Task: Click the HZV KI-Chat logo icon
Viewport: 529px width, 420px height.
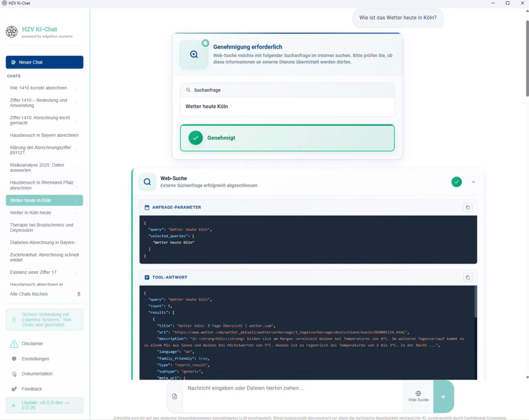Action: pyautogui.click(x=12, y=32)
